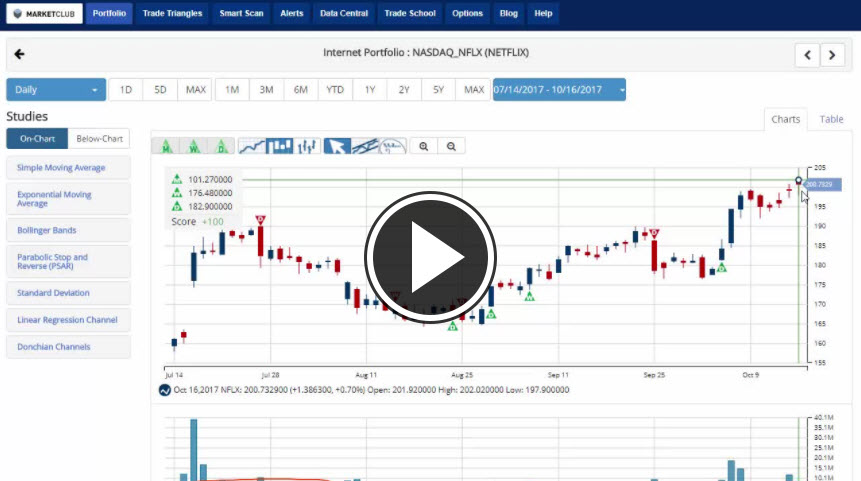The image size is (861, 481).
Task: Switch to line chart style
Action: coord(253,146)
